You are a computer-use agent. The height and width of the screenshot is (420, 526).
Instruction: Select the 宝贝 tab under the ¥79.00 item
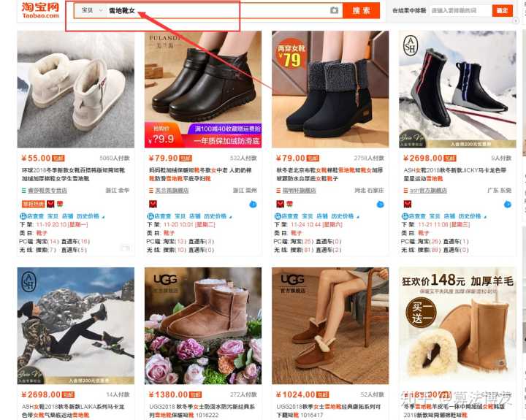pyautogui.click(x=308, y=216)
